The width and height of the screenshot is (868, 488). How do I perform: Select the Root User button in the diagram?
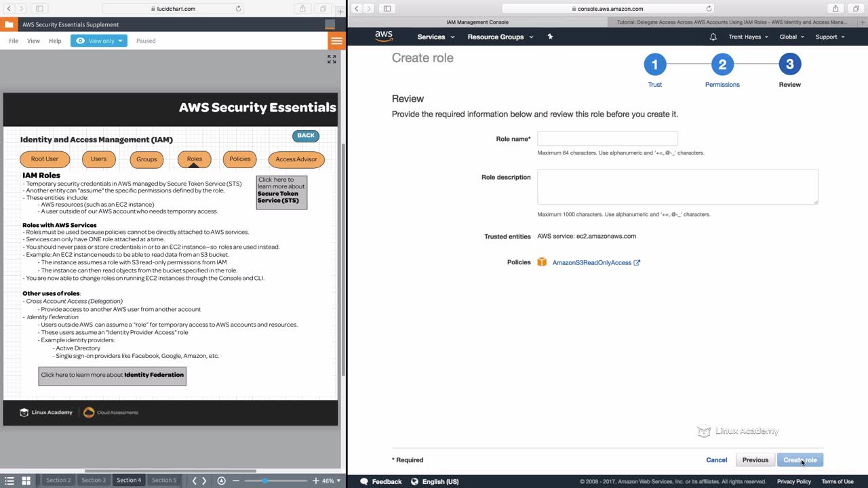[45, 159]
